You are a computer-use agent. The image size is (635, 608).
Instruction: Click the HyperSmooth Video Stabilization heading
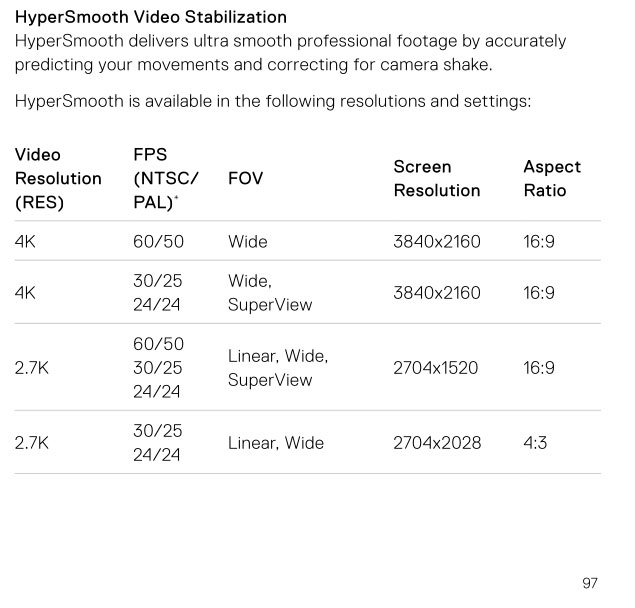pos(151,17)
